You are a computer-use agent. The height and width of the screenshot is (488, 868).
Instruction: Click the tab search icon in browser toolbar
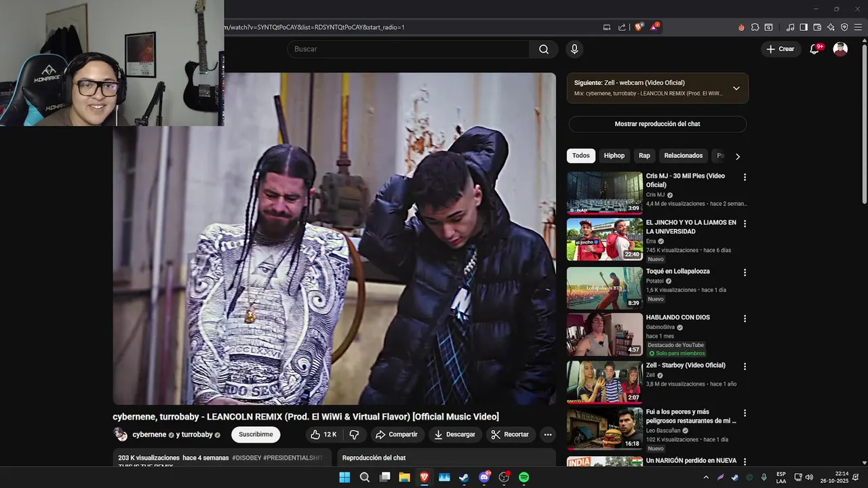pos(768,27)
